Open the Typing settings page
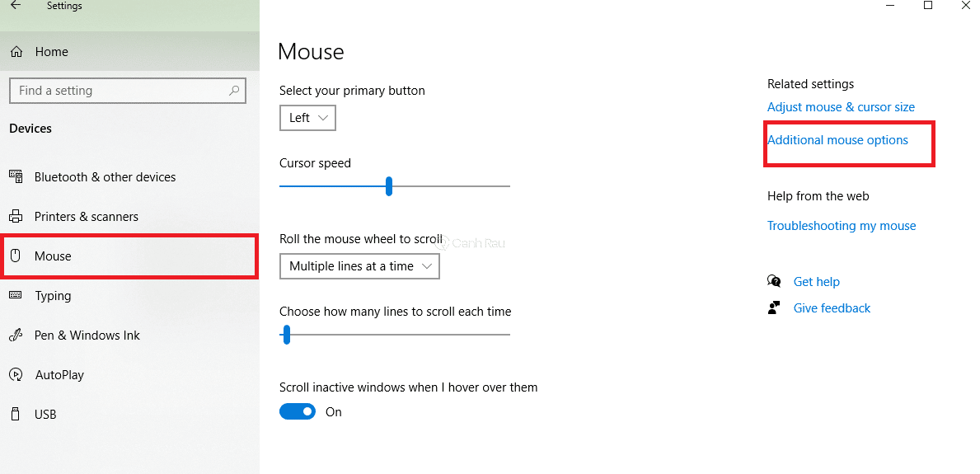This screenshot has height=474, width=980. (53, 296)
